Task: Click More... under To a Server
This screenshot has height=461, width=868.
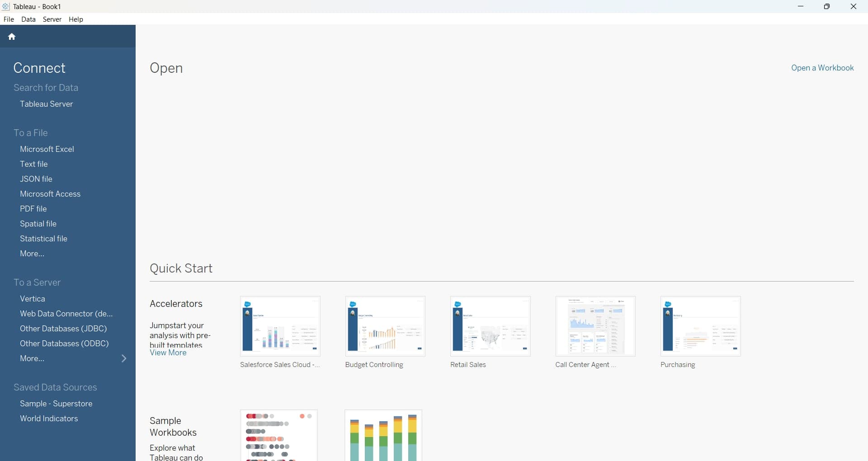Action: [x=32, y=358]
